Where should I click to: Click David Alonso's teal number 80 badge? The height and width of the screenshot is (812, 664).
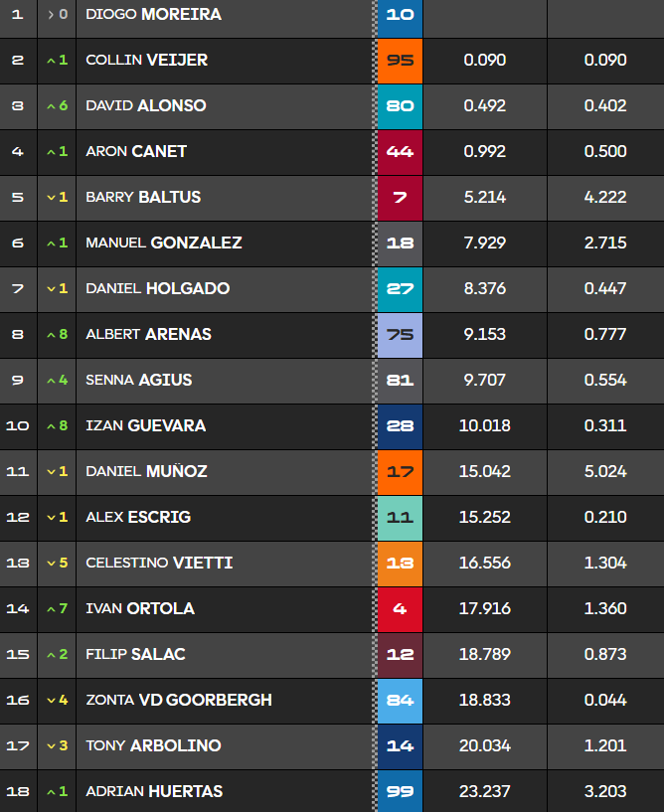[x=400, y=106]
